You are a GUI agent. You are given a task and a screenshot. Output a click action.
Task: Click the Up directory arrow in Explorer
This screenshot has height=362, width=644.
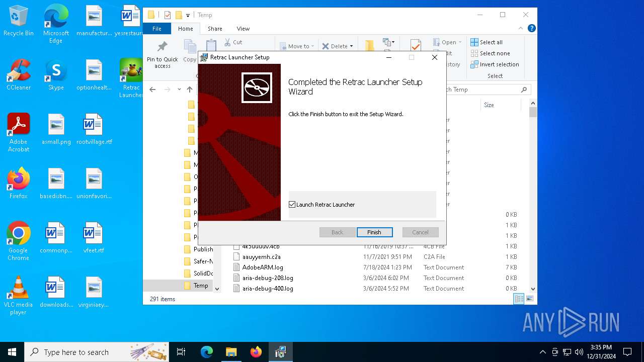[190, 89]
